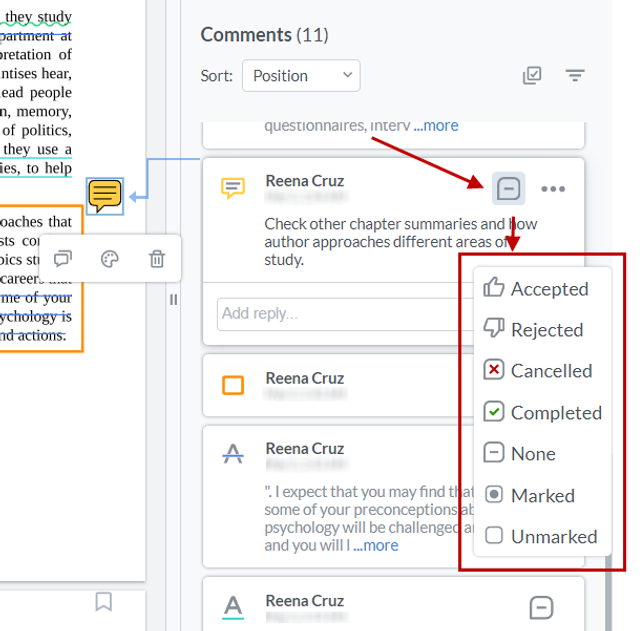This screenshot has width=640, height=631.
Task: Select the strikethrough text comment icon
Action: click(x=233, y=453)
